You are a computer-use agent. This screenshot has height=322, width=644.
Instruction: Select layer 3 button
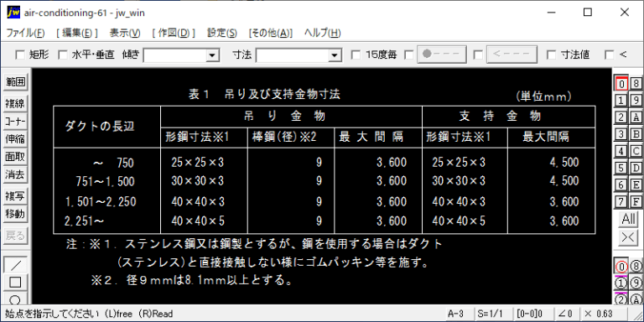[621, 134]
